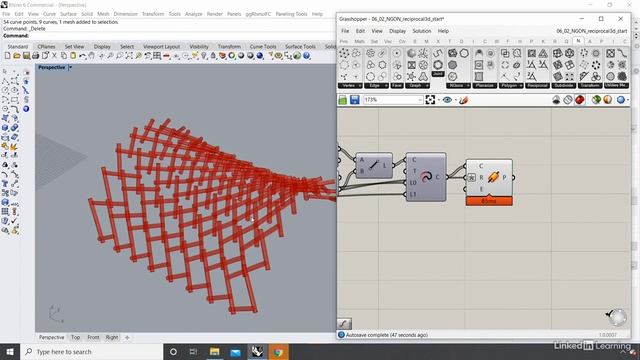The width and height of the screenshot is (640, 360).
Task: Select the Math tab in Grasshopper ribbon
Action: click(x=359, y=41)
